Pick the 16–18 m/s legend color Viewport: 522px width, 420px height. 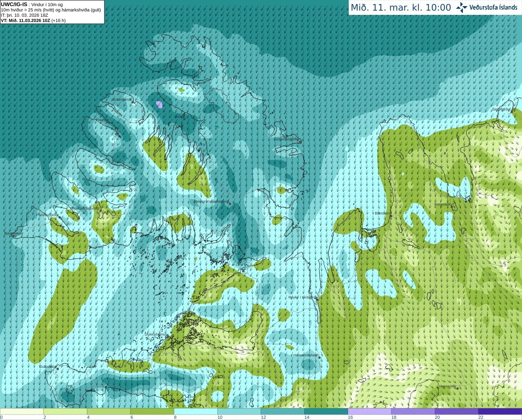point(369,411)
